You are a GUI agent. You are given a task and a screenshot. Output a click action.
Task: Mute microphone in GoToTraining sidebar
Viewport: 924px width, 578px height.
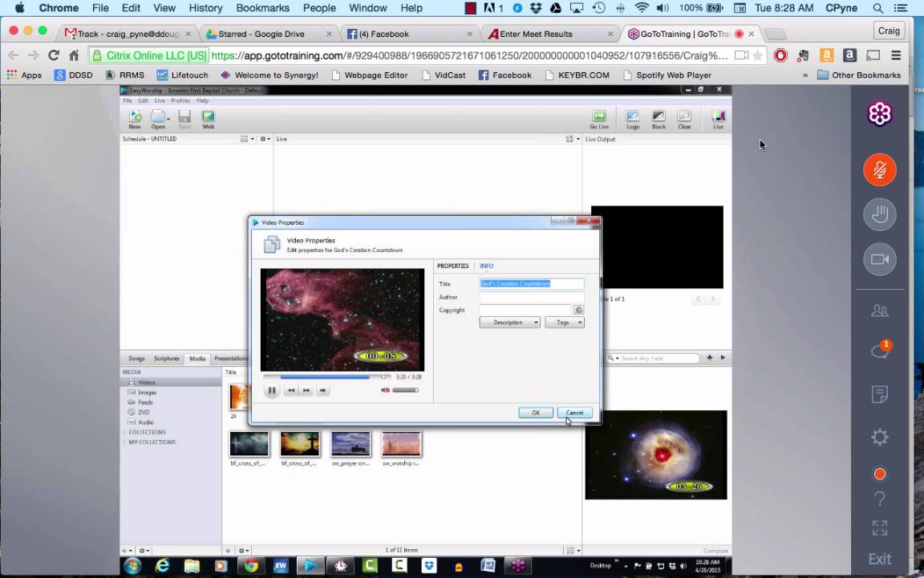click(x=879, y=170)
